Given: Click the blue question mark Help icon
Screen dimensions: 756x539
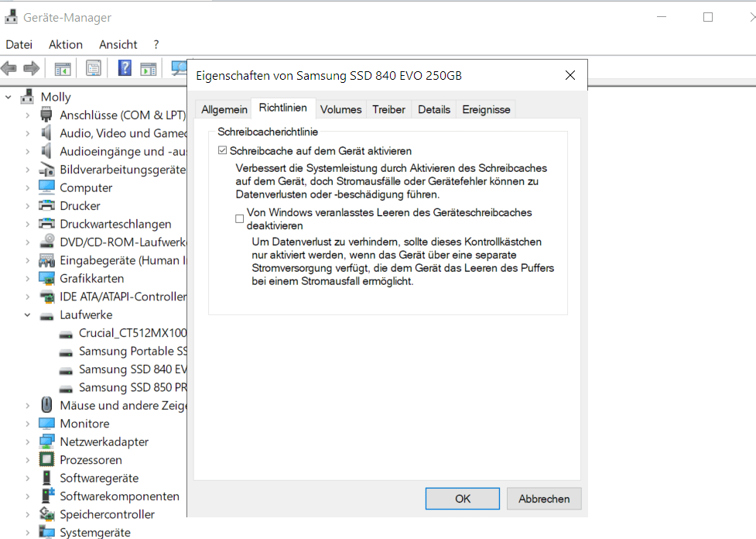Looking at the screenshot, I should [x=125, y=68].
